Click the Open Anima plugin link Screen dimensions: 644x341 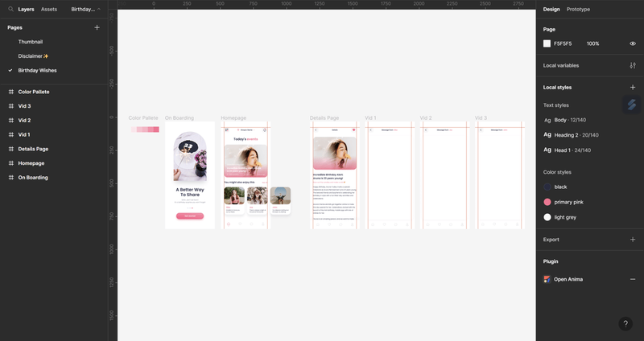tap(568, 279)
